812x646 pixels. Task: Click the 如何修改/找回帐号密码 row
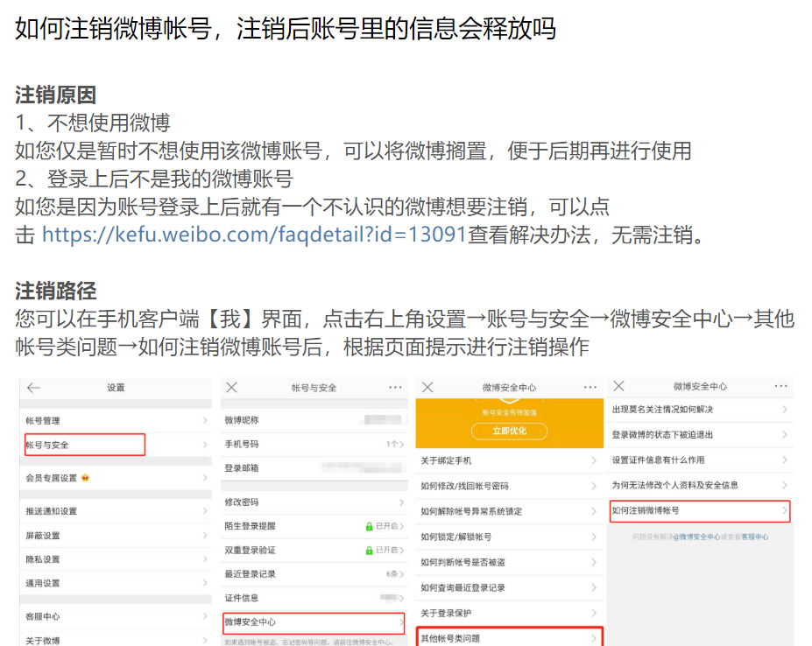[x=510, y=486]
